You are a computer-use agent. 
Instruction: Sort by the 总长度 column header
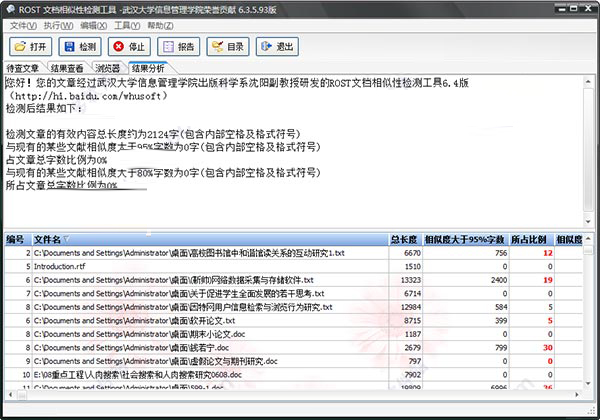point(402,239)
